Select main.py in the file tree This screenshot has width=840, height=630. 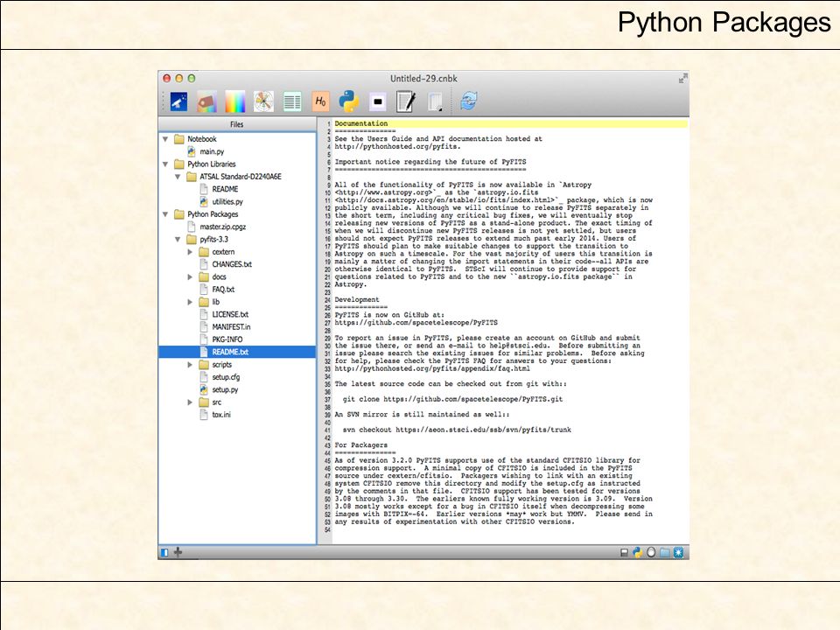pos(212,151)
